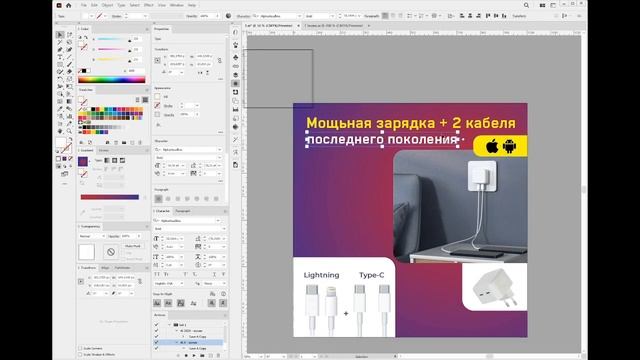Select the Selection tool arrow

pos(60,35)
